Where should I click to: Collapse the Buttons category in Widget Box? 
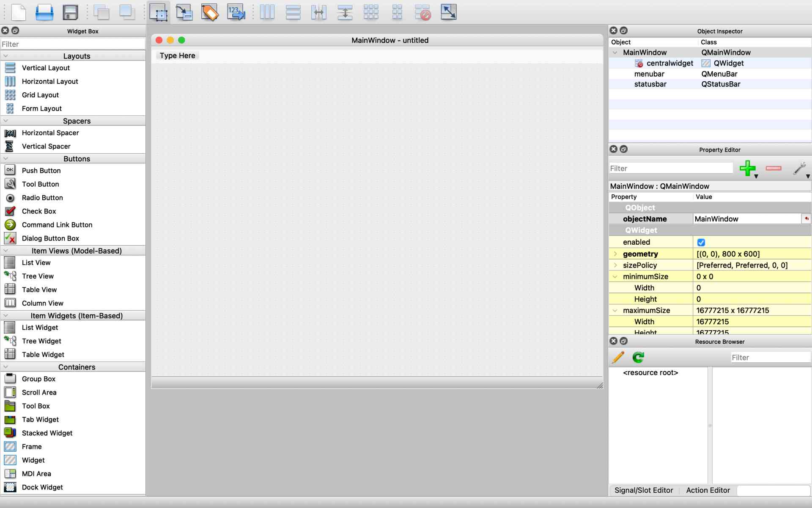click(x=5, y=159)
